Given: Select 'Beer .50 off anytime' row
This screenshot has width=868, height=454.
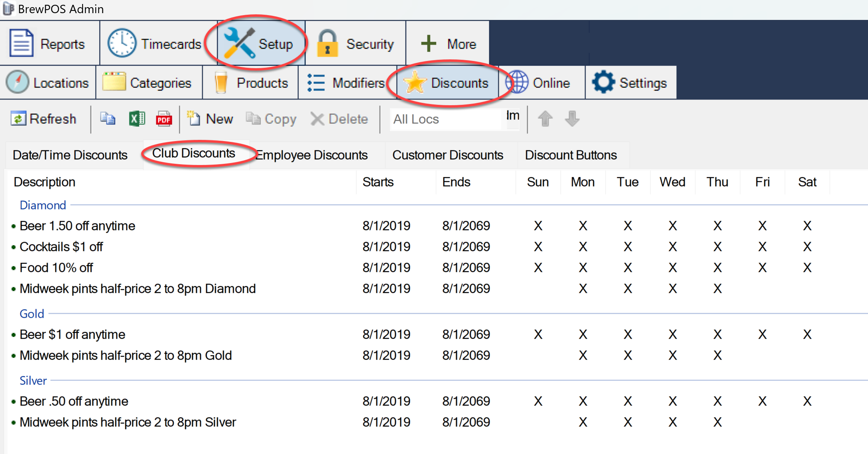Looking at the screenshot, I should pos(419,401).
